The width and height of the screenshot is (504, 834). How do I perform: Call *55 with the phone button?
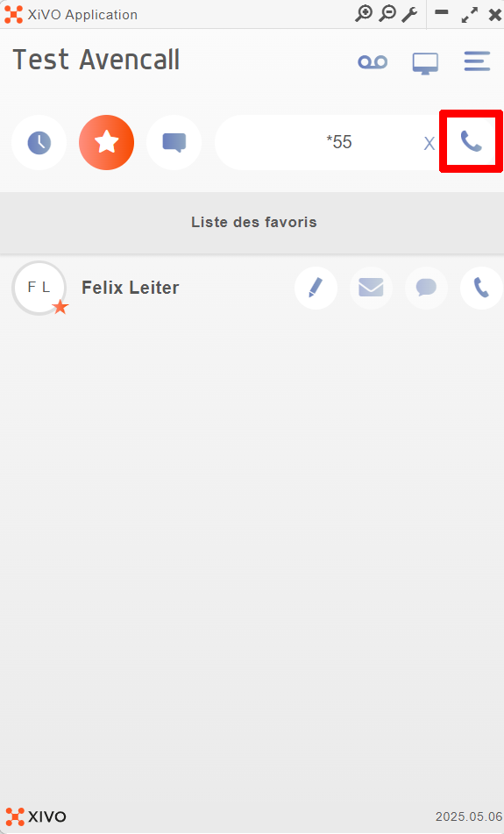471,141
